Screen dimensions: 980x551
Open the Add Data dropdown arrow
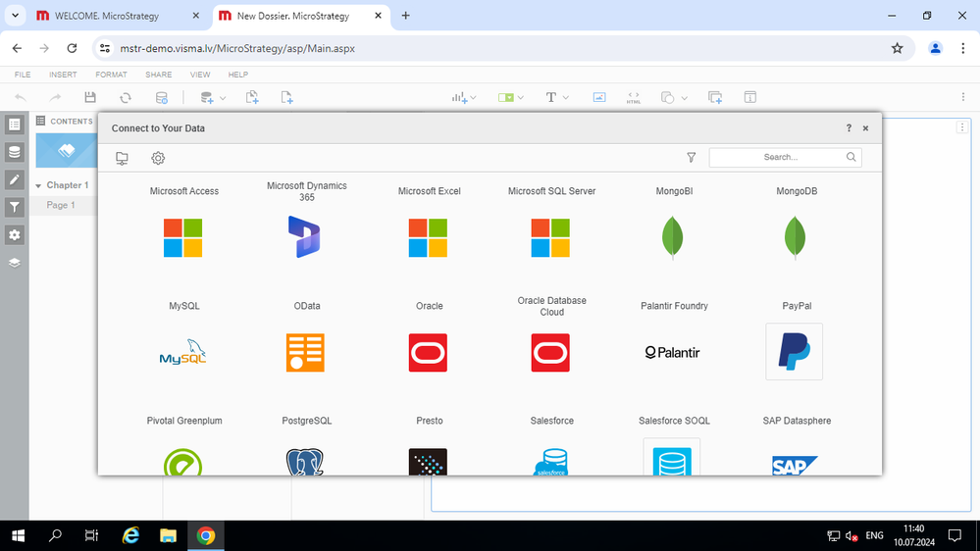(x=223, y=98)
